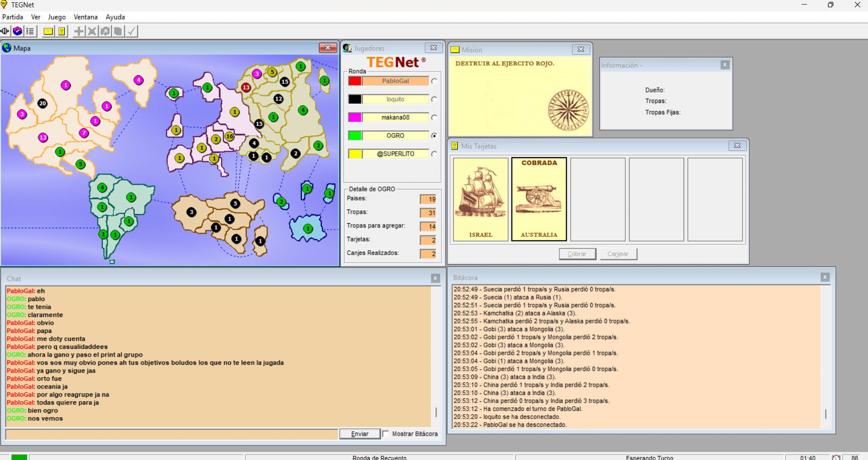Click the yellow trophy card toolbar icon
This screenshot has height=460, width=868.
point(61,31)
